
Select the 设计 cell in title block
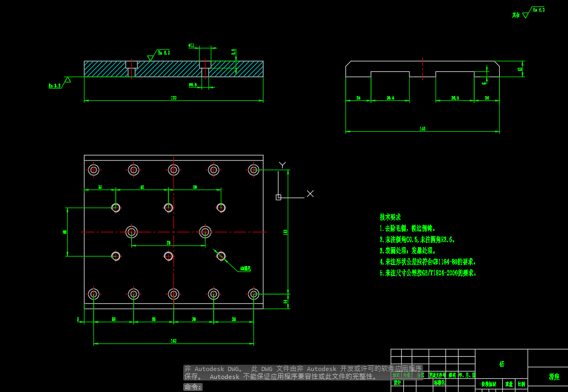(397, 383)
